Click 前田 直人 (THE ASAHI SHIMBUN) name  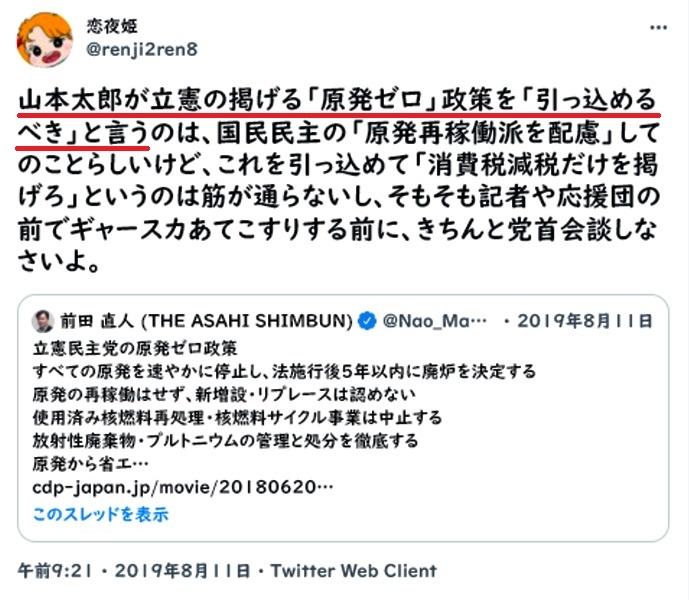206,321
